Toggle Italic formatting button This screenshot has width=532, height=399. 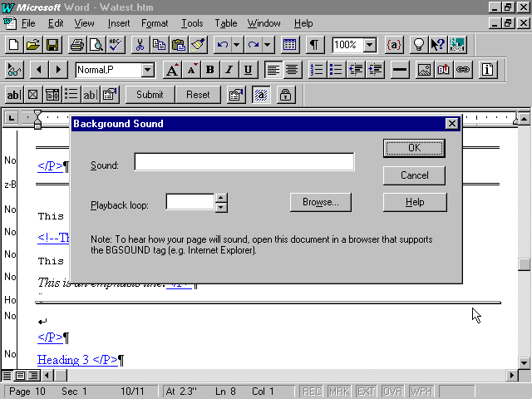point(229,70)
